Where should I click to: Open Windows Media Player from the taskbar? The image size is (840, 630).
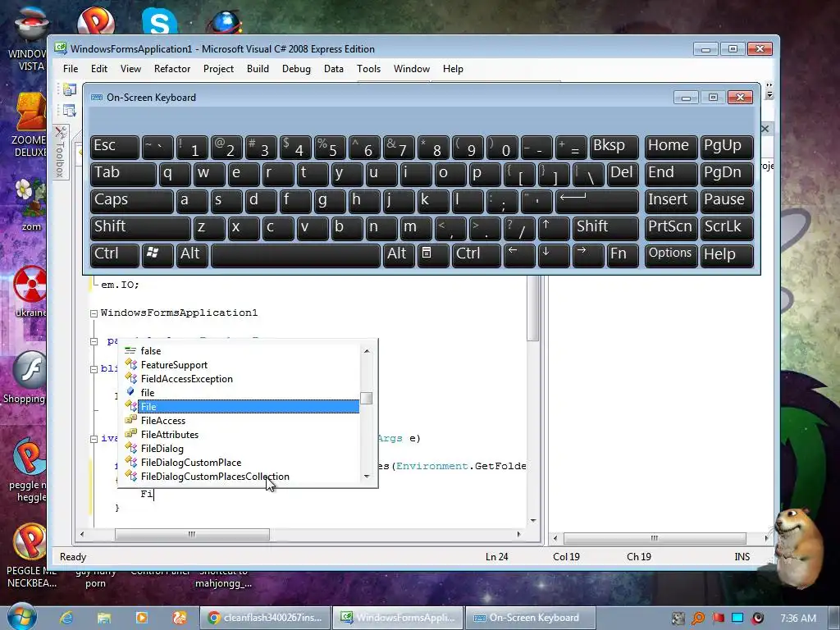click(142, 618)
